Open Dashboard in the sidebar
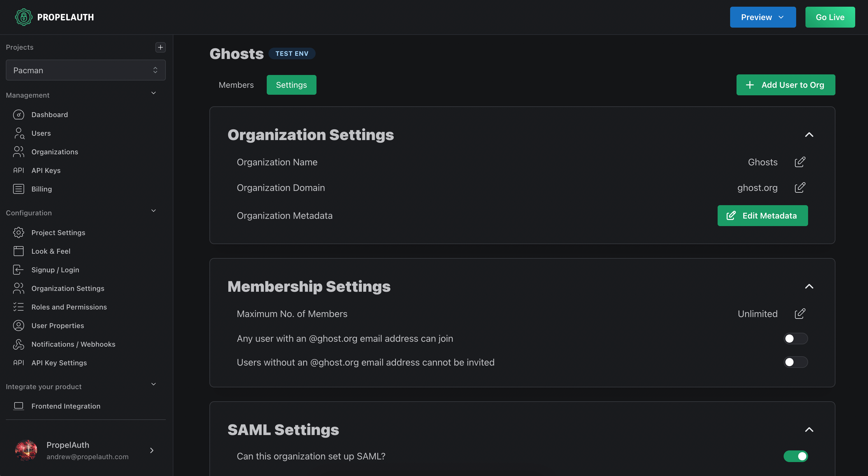Viewport: 868px width, 476px height. 49,115
